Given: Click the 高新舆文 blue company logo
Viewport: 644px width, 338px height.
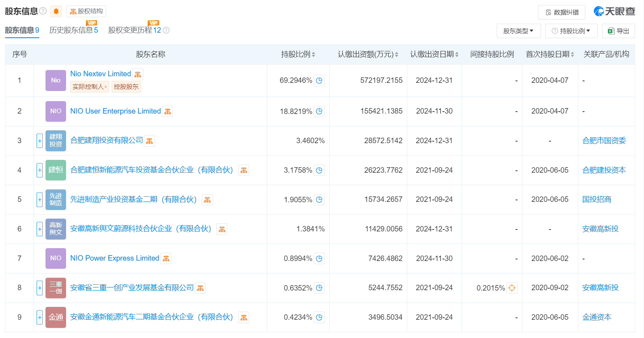Looking at the screenshot, I should click(x=56, y=229).
